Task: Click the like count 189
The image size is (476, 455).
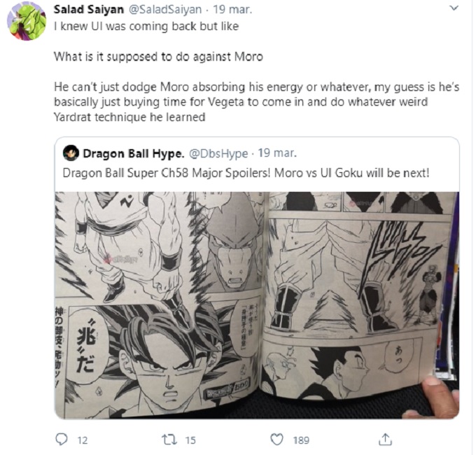Action: [301, 440]
